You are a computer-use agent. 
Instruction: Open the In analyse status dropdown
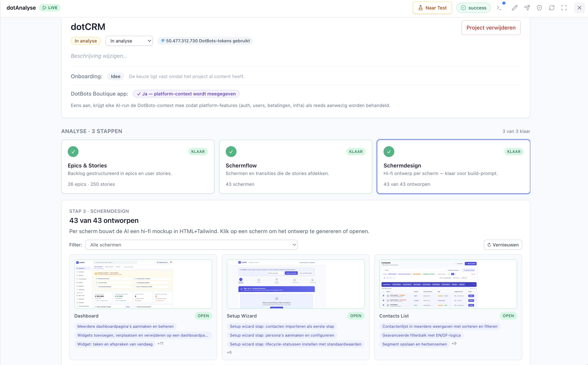coord(129,41)
